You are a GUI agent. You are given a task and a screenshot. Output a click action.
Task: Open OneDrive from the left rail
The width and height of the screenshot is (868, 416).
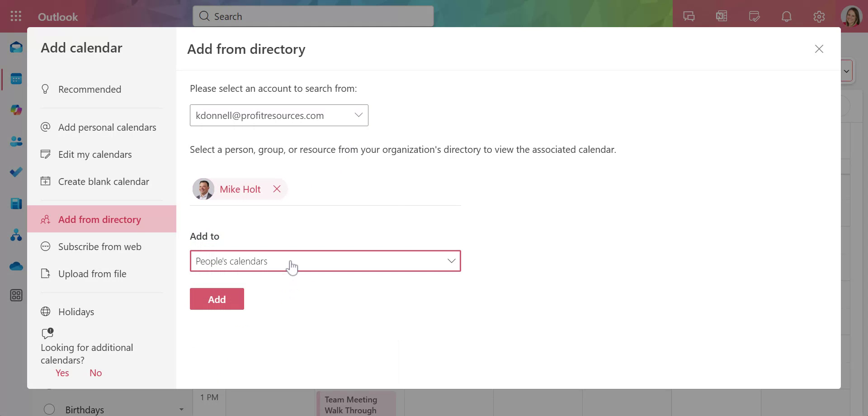(x=16, y=266)
